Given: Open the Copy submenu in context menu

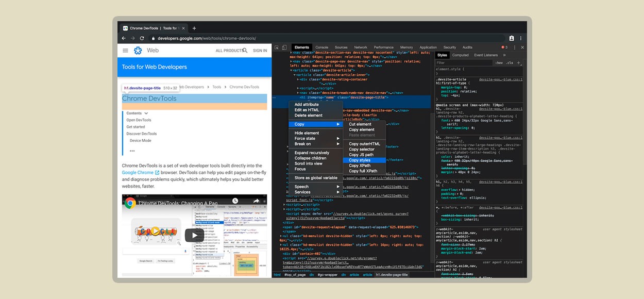Looking at the screenshot, I should coord(317,124).
